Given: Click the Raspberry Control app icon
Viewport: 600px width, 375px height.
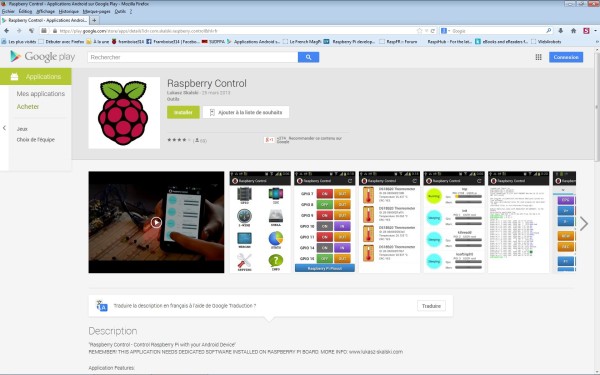Looking at the screenshot, I should 124,112.
